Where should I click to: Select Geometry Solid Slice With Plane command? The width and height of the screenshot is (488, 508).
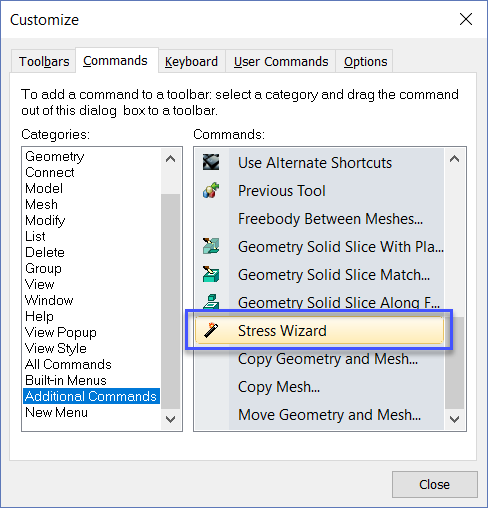319,247
